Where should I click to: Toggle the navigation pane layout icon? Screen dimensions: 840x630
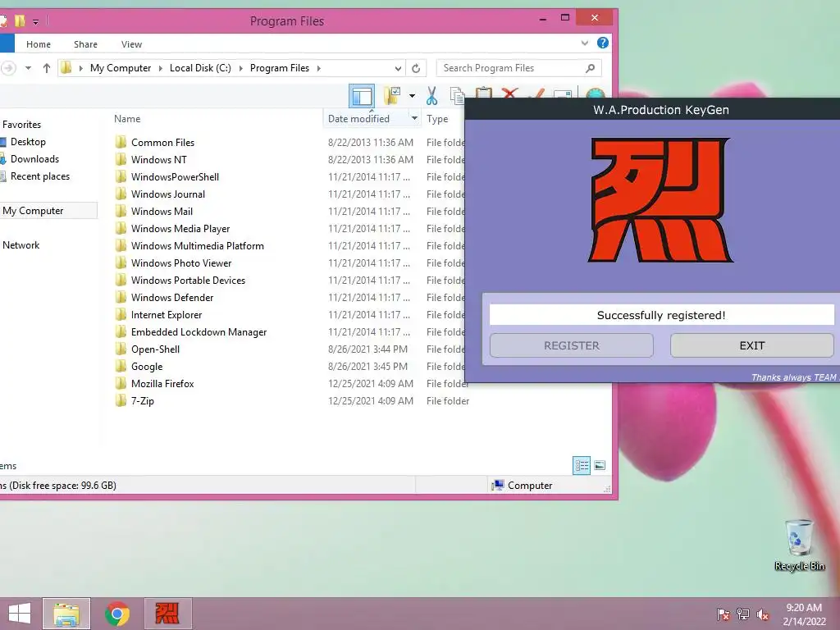pos(362,97)
